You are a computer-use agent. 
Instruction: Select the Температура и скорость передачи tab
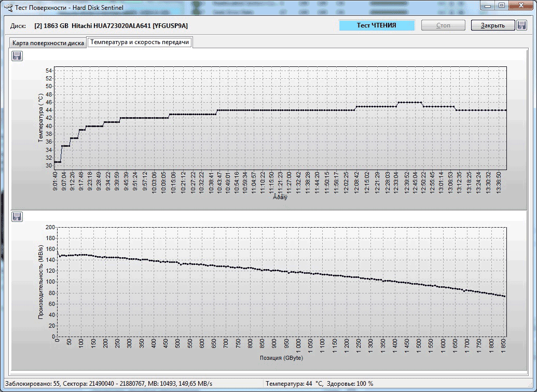pyautogui.click(x=139, y=43)
